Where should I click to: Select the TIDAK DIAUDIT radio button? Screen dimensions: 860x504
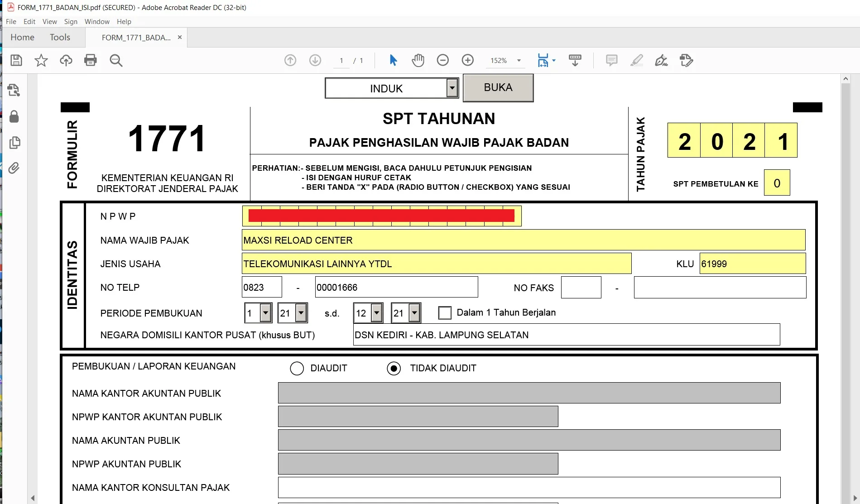tap(394, 368)
